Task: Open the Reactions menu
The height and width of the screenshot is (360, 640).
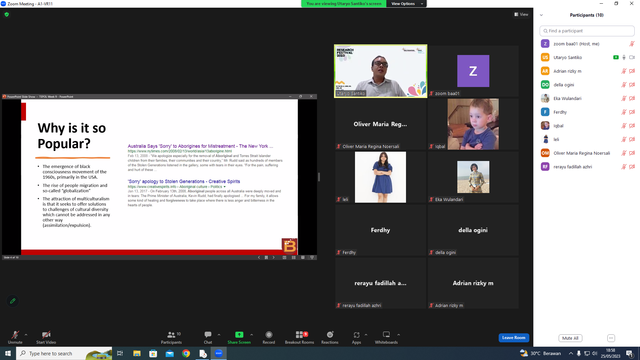Action: click(x=330, y=337)
